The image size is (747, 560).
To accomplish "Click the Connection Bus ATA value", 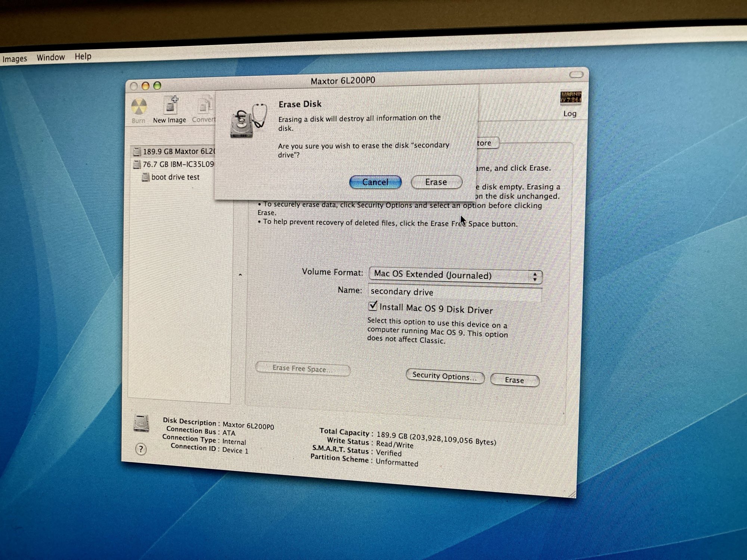I will (229, 433).
